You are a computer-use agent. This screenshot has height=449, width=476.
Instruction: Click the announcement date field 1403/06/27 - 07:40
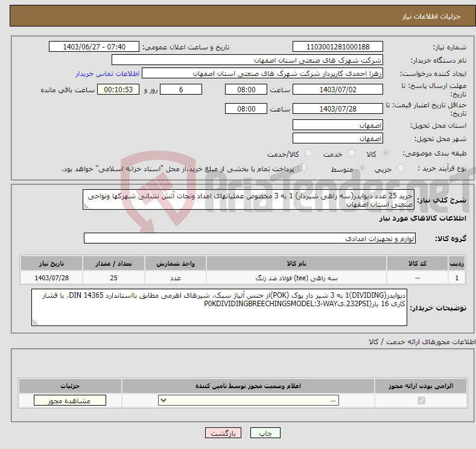94,46
